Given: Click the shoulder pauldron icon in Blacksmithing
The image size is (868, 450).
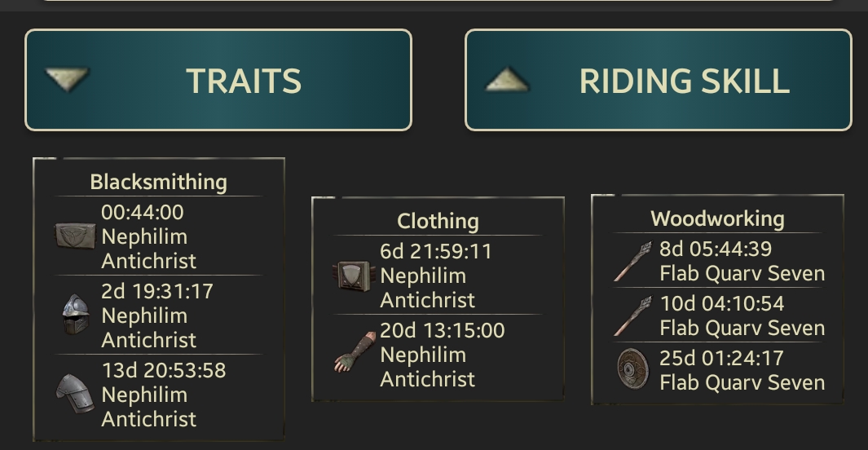Looking at the screenshot, I should (x=75, y=394).
